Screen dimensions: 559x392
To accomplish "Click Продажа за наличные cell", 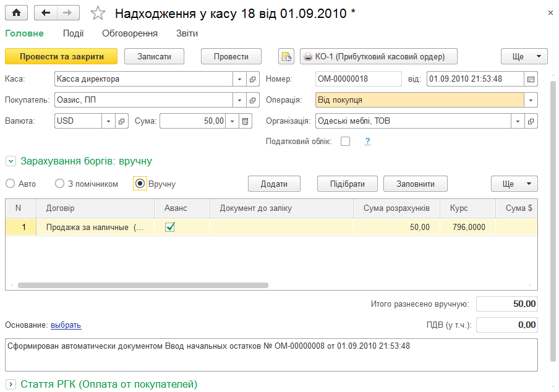I will tap(95, 227).
